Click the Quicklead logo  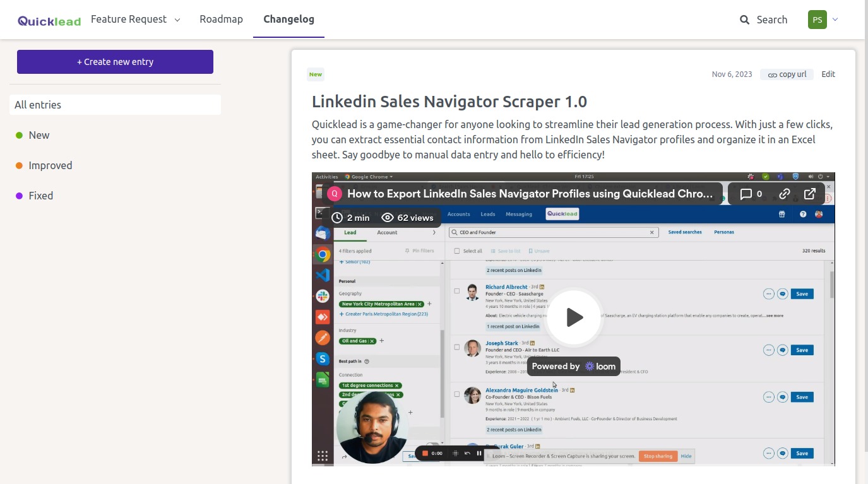(49, 20)
